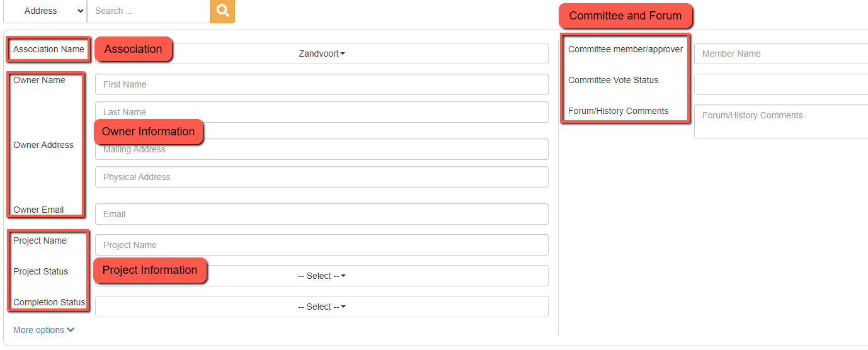The image size is (868, 350).
Task: Click the Owner Email label
Action: coord(38,210)
